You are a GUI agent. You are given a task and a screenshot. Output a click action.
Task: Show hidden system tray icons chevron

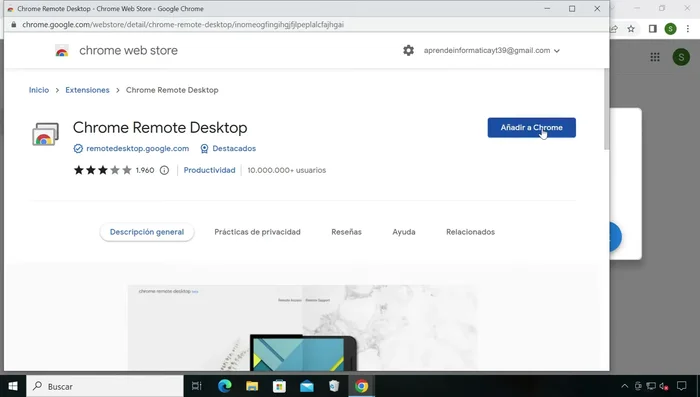click(x=625, y=386)
